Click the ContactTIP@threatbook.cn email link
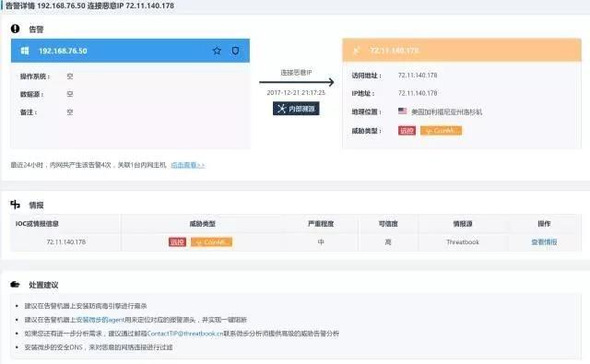Screen dimensions: 590x364 (x=185, y=334)
